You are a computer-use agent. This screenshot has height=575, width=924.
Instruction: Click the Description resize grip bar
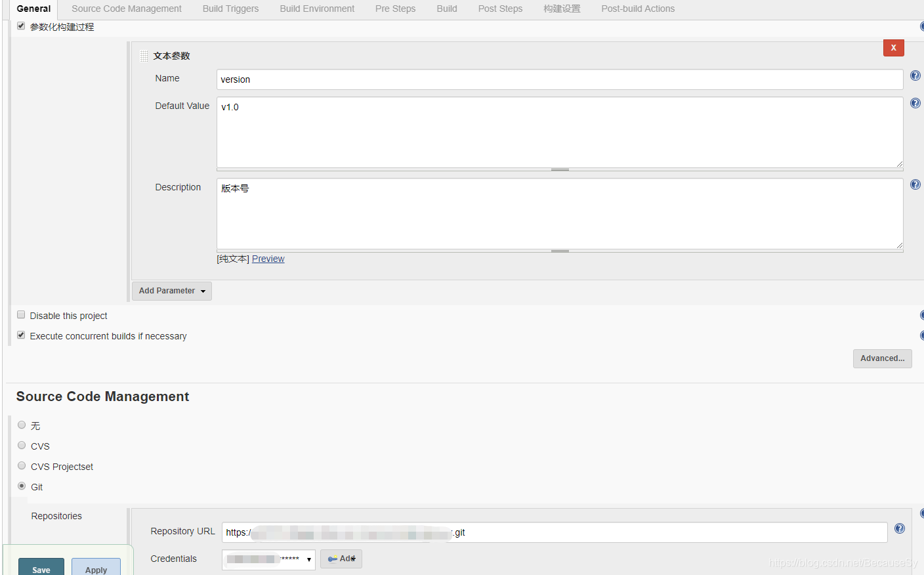(x=560, y=251)
